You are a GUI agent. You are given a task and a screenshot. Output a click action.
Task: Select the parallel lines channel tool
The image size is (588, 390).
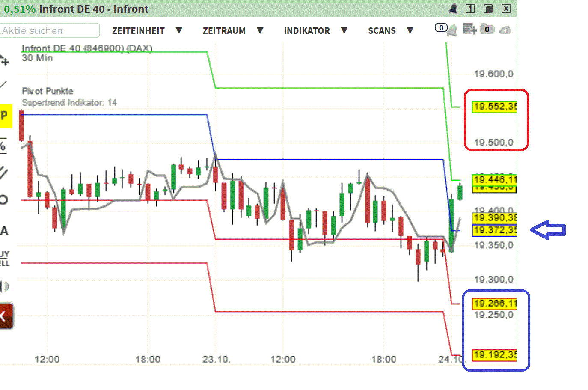[x=3, y=172]
